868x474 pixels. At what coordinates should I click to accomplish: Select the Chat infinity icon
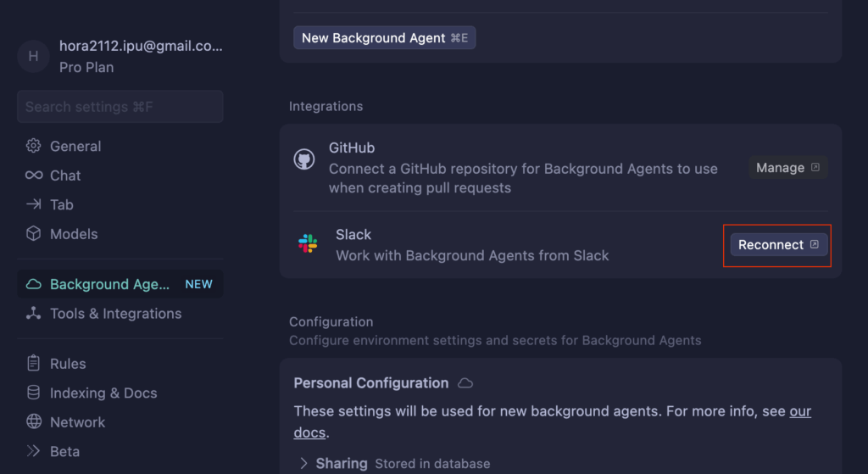point(34,175)
